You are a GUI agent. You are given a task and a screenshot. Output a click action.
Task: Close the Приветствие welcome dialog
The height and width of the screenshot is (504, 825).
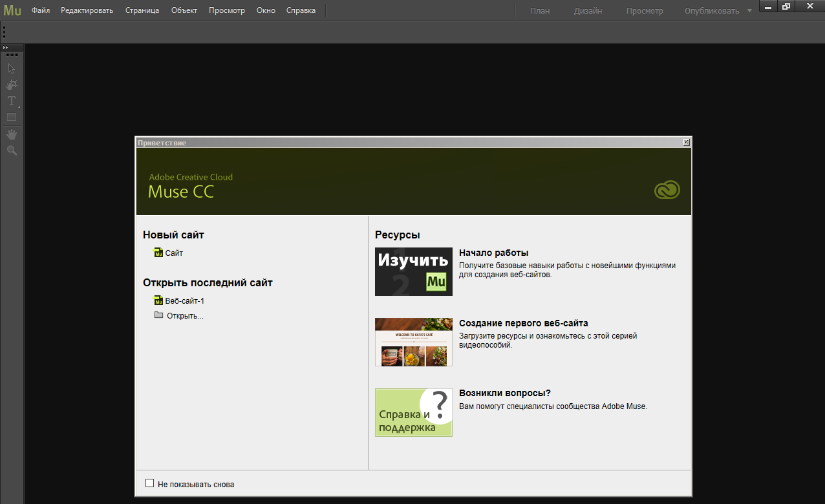click(687, 142)
